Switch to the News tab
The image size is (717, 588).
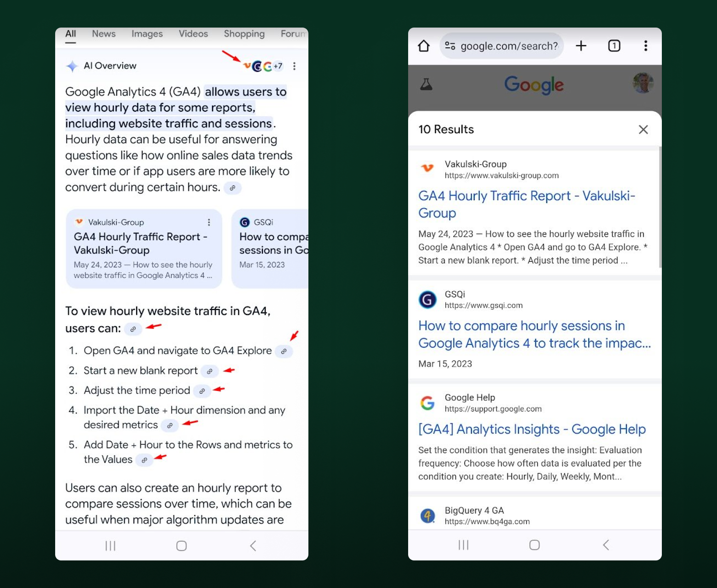coord(104,34)
